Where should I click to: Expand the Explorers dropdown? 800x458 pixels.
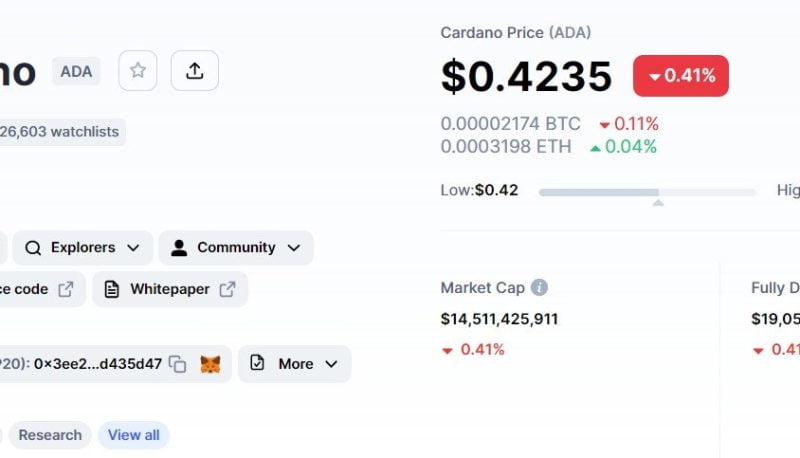pos(82,248)
